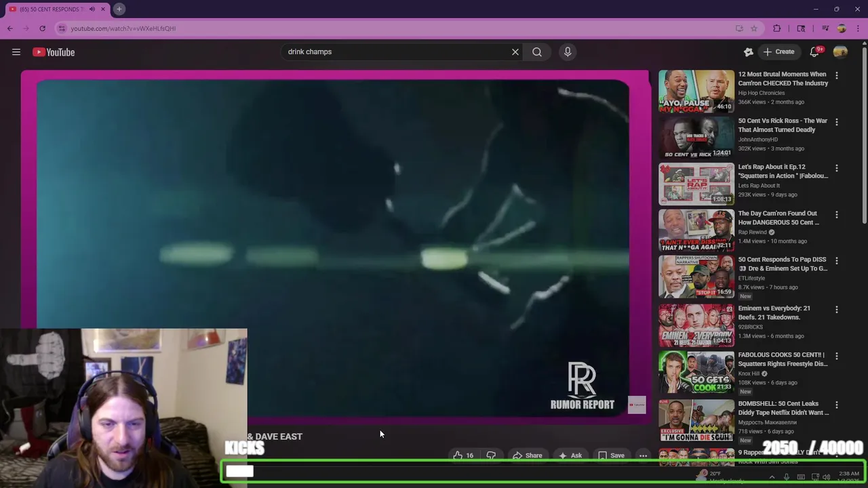Click the address bar URL

(123, 28)
